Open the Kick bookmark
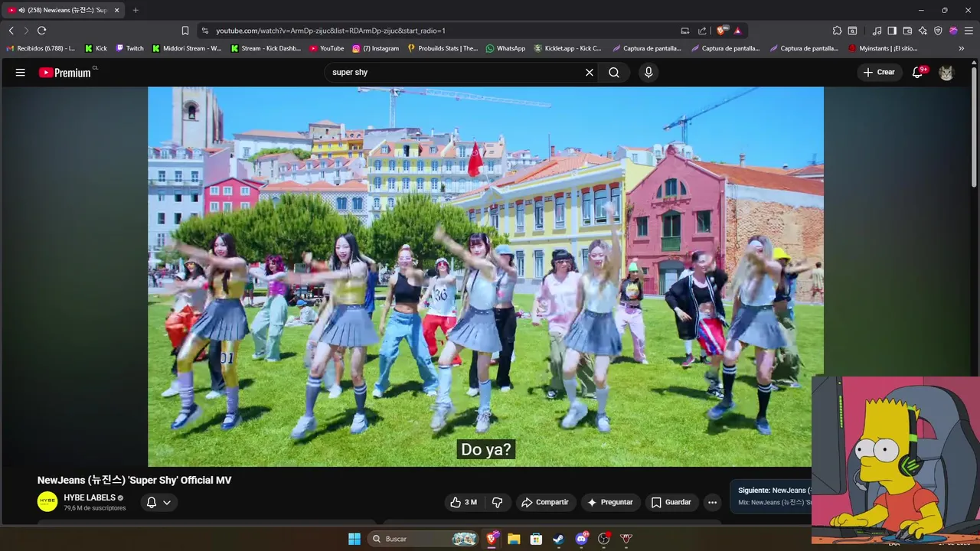Screen dimensions: 980x551 (x=96, y=48)
